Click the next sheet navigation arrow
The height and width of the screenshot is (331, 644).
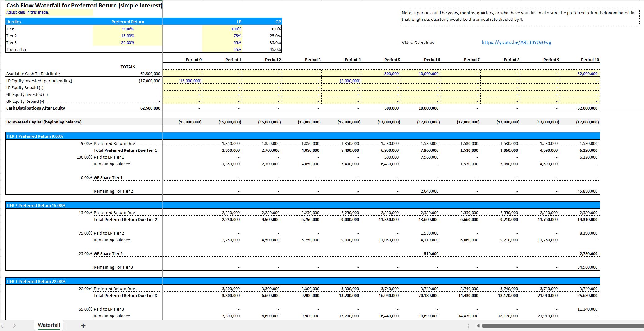[x=15, y=325]
